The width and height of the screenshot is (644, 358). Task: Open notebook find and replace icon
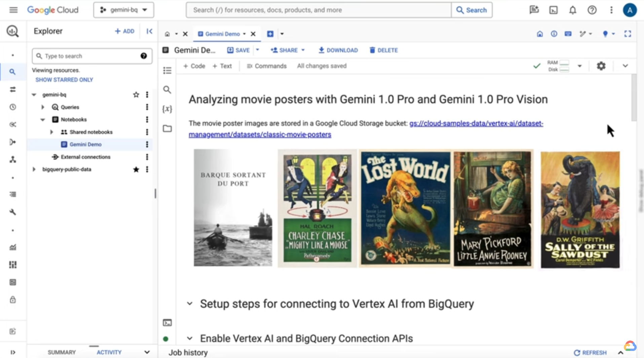[x=167, y=90]
